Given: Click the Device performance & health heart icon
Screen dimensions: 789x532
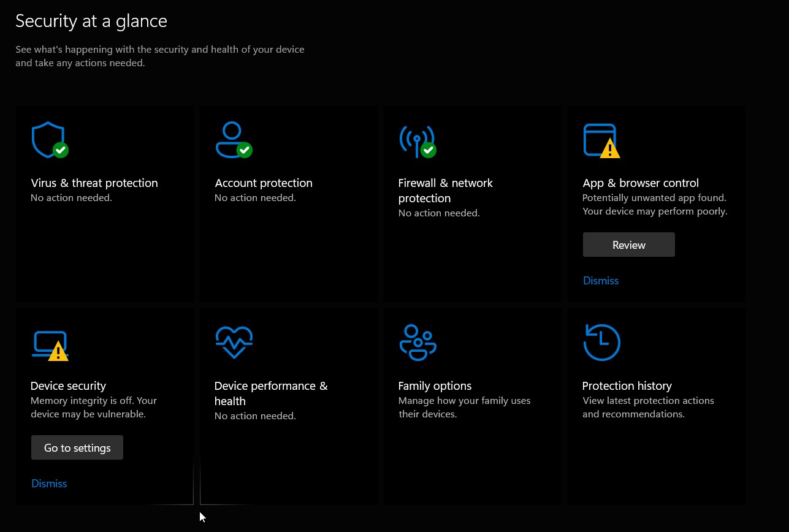Looking at the screenshot, I should tap(234, 342).
